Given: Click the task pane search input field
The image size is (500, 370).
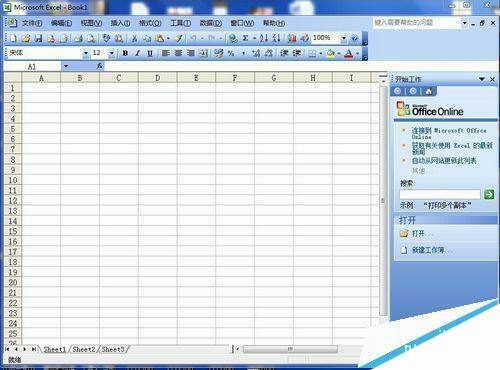Looking at the screenshot, I should coord(440,194).
